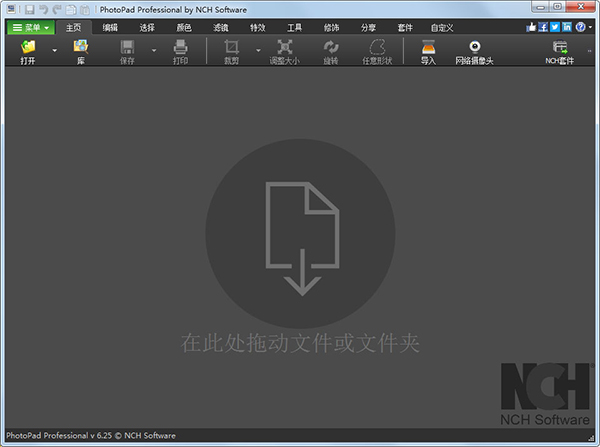Image resolution: width=600 pixels, height=447 pixels.
Task: Click the Save (保存) disk icon
Action: coord(127,48)
